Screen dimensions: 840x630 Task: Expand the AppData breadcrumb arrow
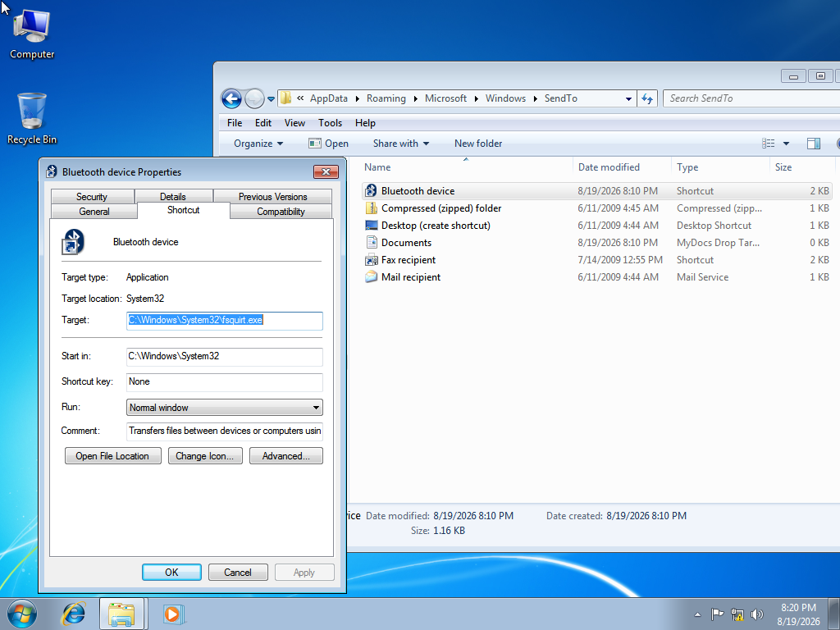(357, 98)
